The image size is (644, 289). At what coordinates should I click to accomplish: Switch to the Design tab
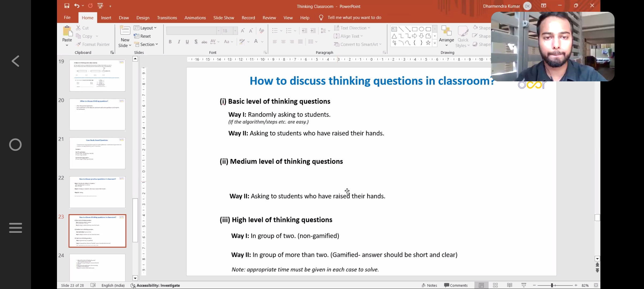coord(143,18)
